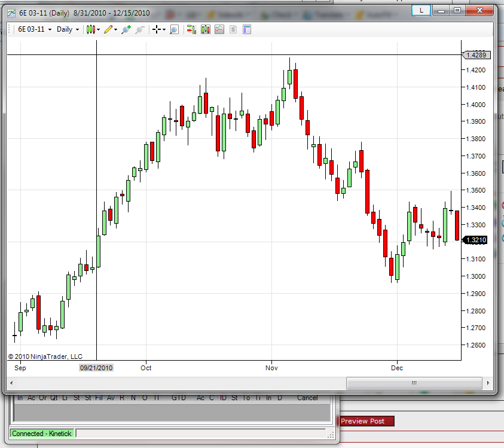504x448 pixels.
Task: Open the Daily interval dropdown
Action: pyautogui.click(x=68, y=29)
